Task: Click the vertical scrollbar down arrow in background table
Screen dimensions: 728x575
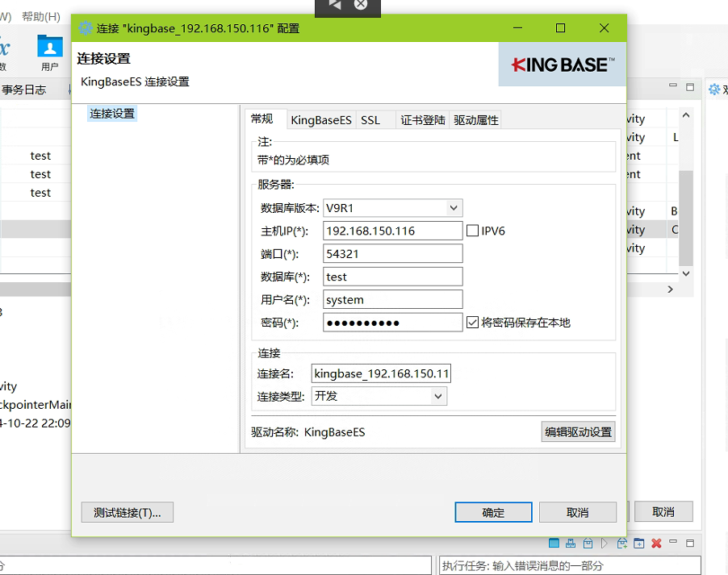Action: pyautogui.click(x=686, y=273)
